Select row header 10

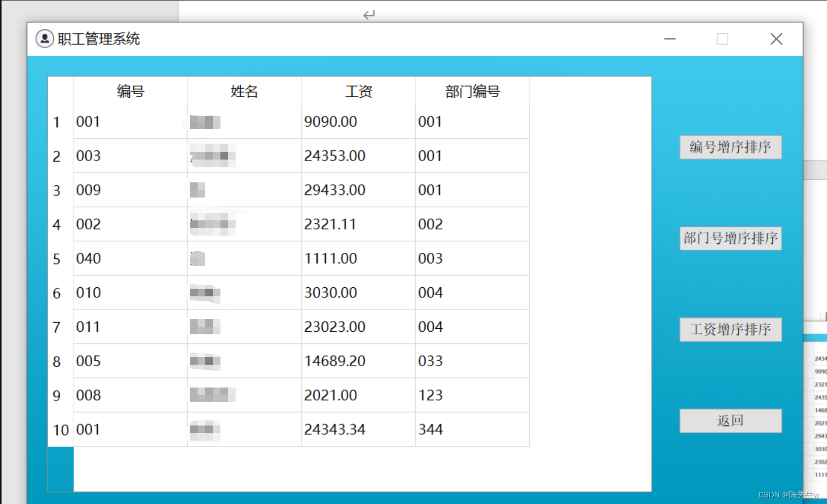61,430
